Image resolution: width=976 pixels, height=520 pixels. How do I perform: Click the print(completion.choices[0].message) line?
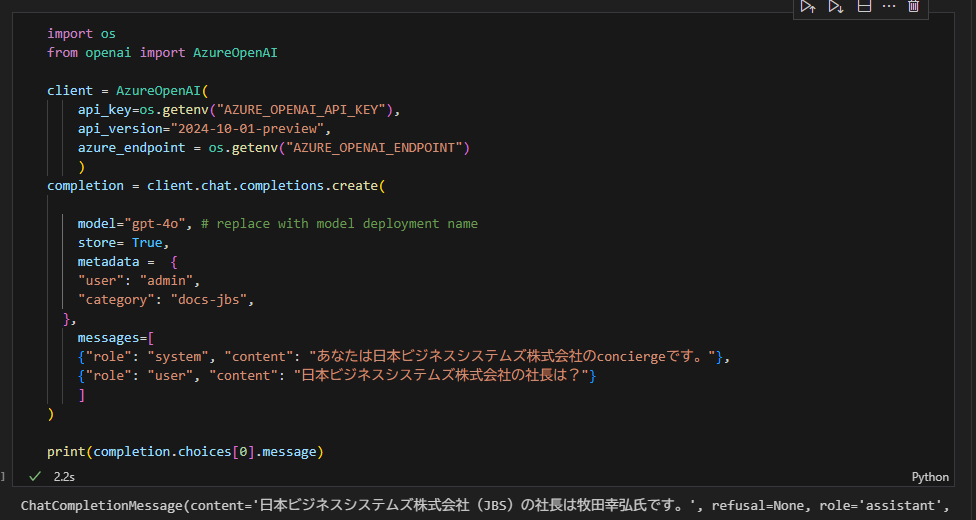pyautogui.click(x=185, y=451)
